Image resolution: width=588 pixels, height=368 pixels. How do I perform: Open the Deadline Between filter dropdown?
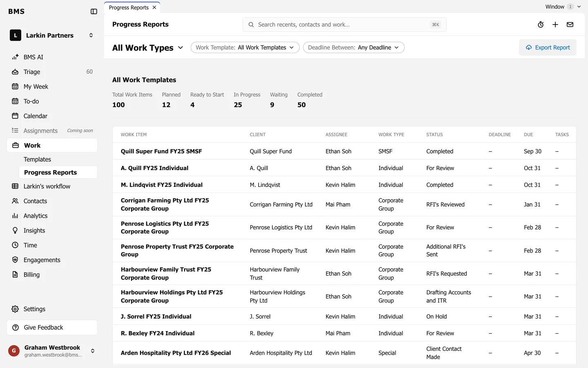click(354, 47)
